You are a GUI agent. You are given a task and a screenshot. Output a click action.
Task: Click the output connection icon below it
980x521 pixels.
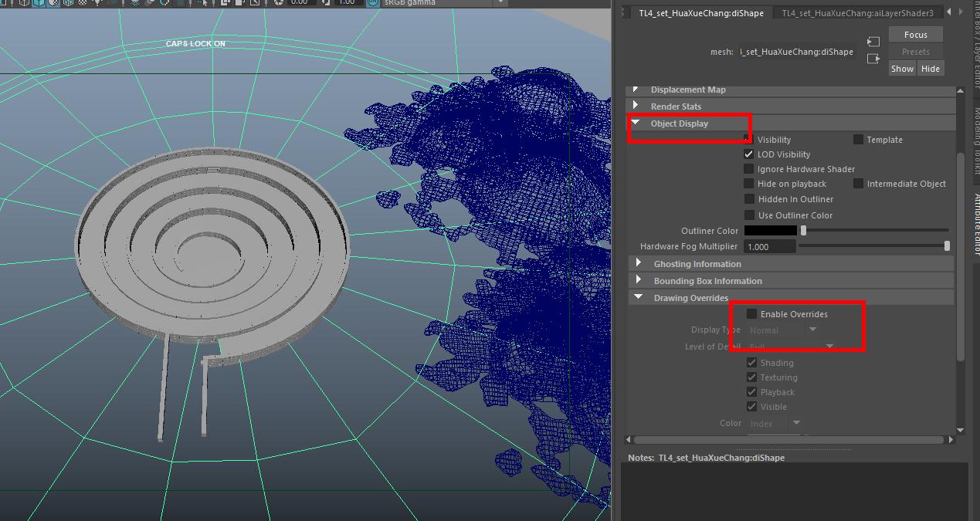click(x=873, y=59)
